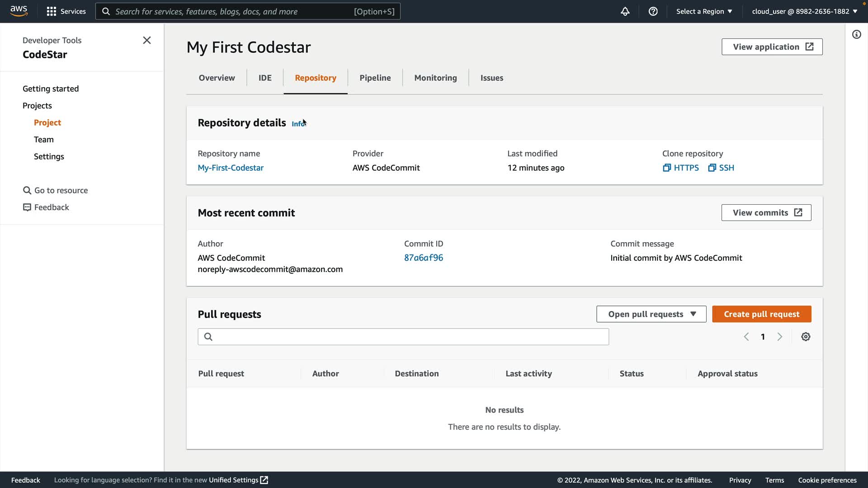Switch to the Pipeline tab
The height and width of the screenshot is (488, 868).
[375, 78]
